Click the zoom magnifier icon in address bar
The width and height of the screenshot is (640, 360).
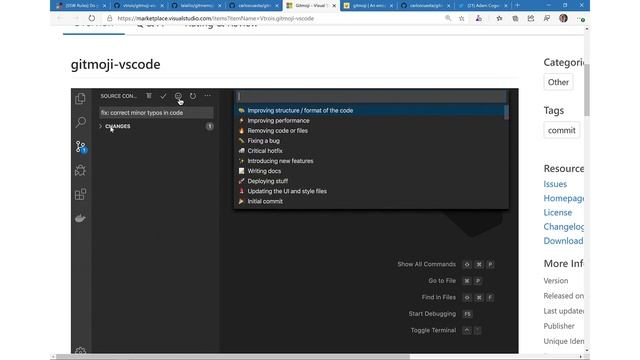448,18
